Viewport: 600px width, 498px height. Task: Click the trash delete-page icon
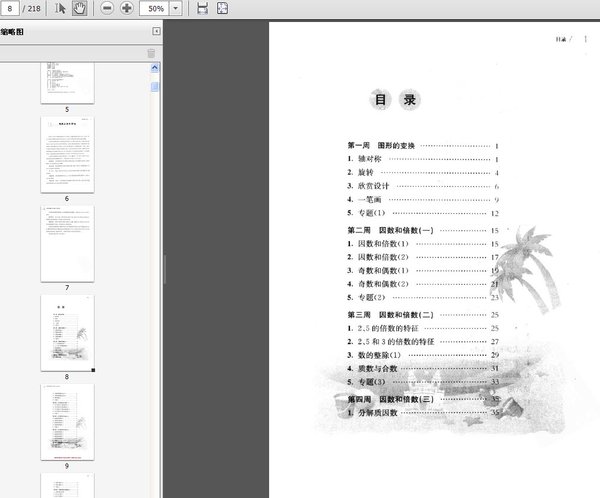(151, 53)
